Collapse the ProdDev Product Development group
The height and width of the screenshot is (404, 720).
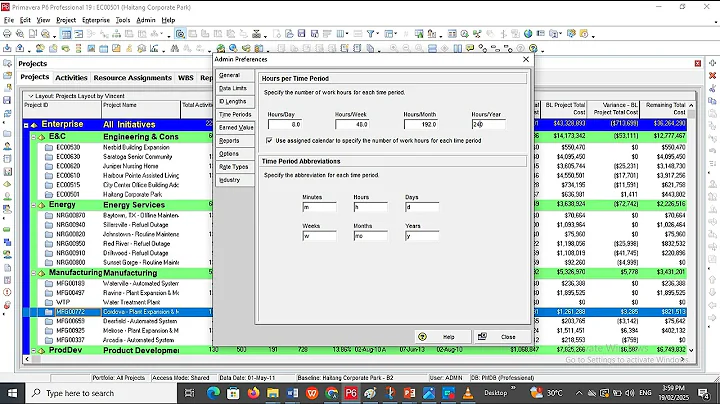pos(34,350)
